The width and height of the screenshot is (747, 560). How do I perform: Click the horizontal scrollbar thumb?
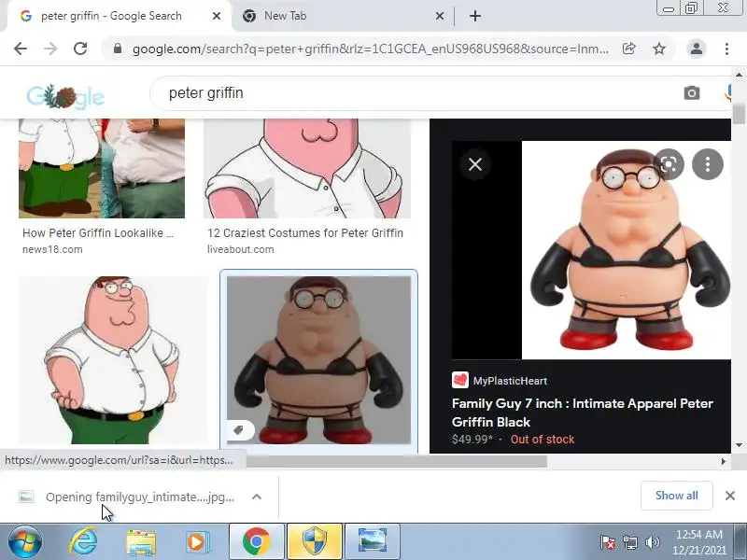[x=396, y=461]
